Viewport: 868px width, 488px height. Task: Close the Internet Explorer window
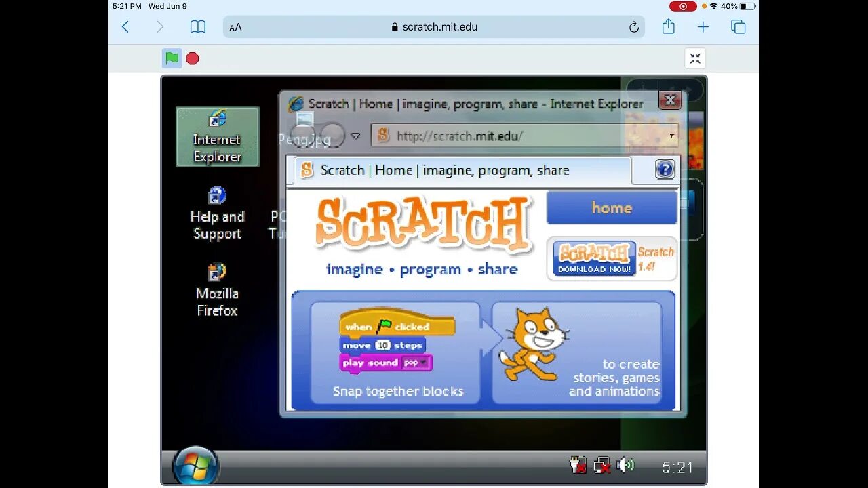670,100
